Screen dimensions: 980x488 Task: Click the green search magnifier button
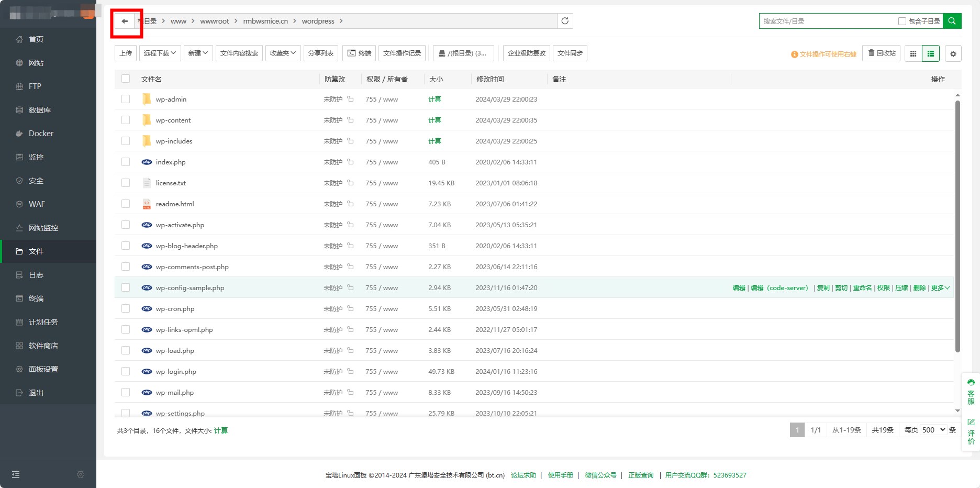point(952,21)
